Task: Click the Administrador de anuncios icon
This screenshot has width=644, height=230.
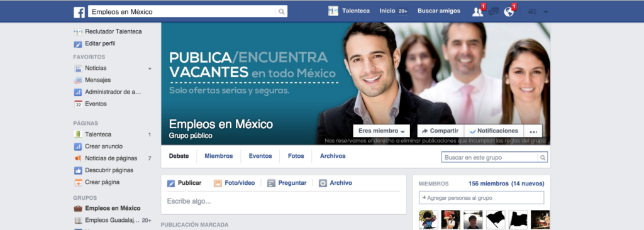Action: [x=78, y=92]
